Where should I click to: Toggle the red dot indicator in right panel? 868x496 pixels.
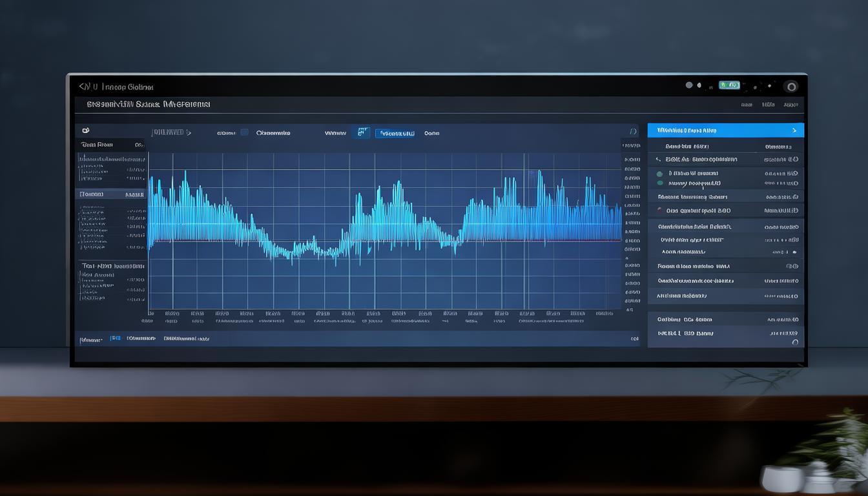pos(659,210)
